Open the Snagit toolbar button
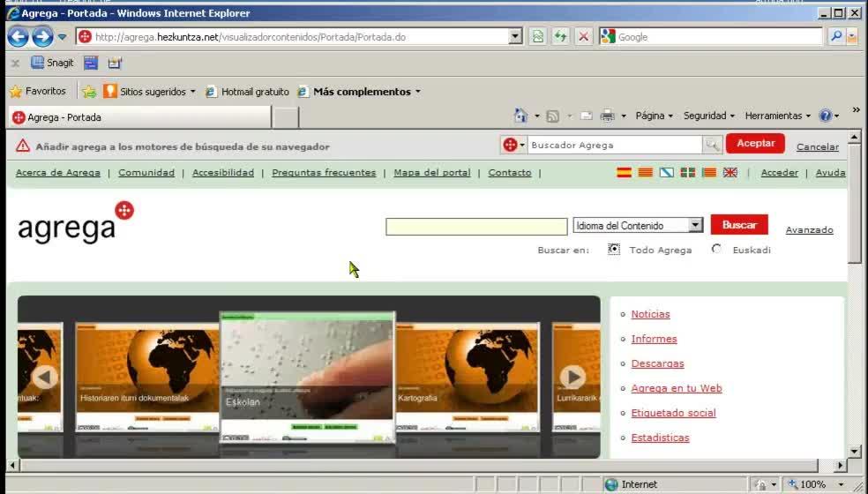The image size is (868, 494). (x=53, y=63)
